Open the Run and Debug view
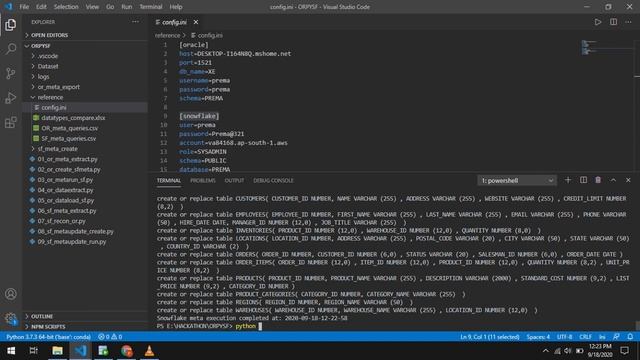This screenshot has width=640, height=360. click(x=11, y=98)
